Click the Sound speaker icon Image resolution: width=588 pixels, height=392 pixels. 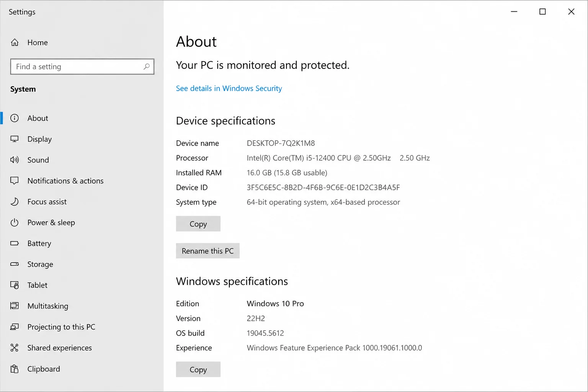(15, 160)
